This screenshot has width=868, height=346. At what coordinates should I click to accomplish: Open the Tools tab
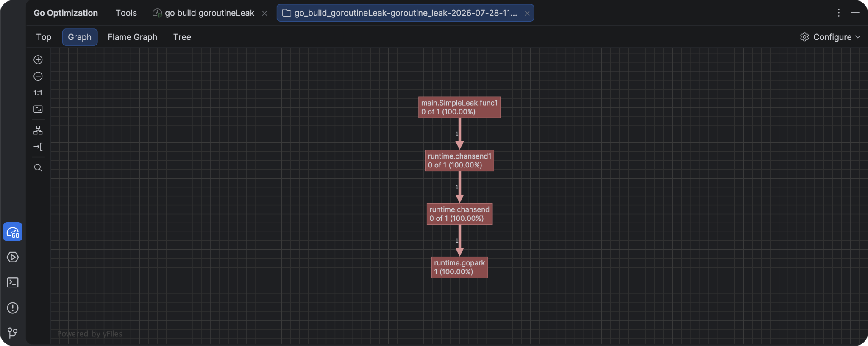[126, 13]
